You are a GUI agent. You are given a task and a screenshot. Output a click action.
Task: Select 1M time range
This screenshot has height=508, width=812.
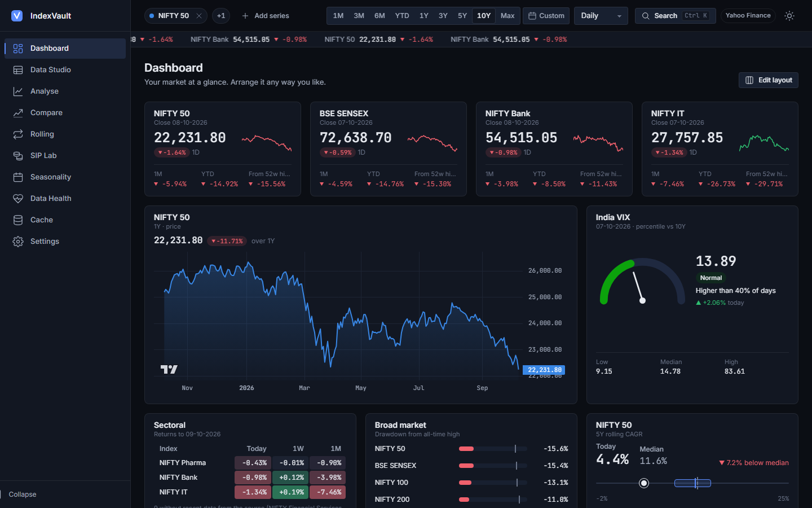pyautogui.click(x=338, y=16)
